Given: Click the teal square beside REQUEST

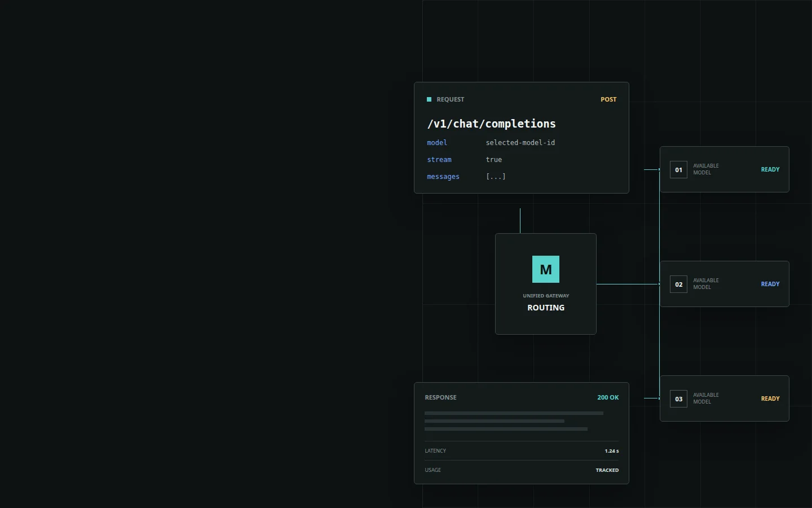Looking at the screenshot, I should point(429,99).
